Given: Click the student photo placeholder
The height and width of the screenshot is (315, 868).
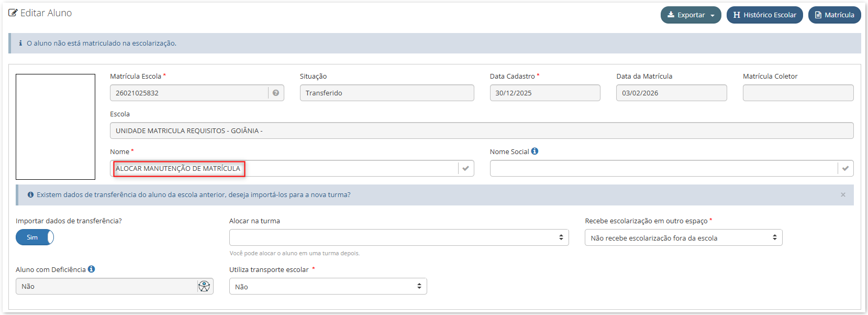Looking at the screenshot, I should click(55, 127).
